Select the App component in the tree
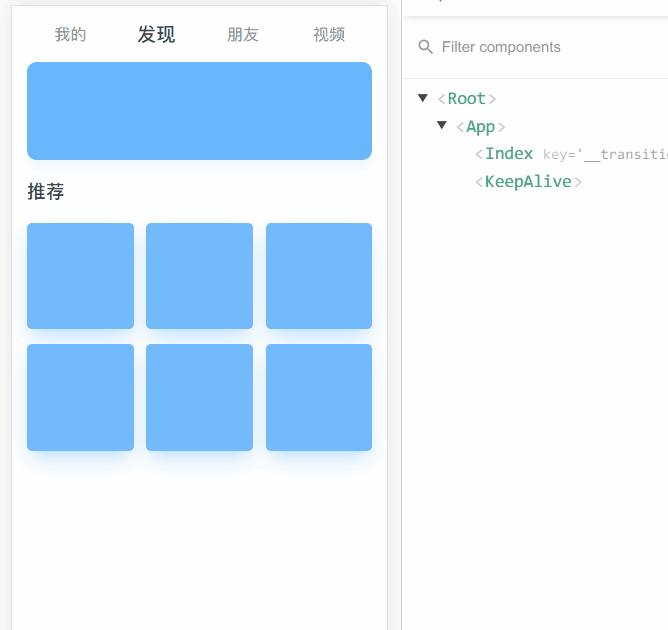 (x=481, y=126)
